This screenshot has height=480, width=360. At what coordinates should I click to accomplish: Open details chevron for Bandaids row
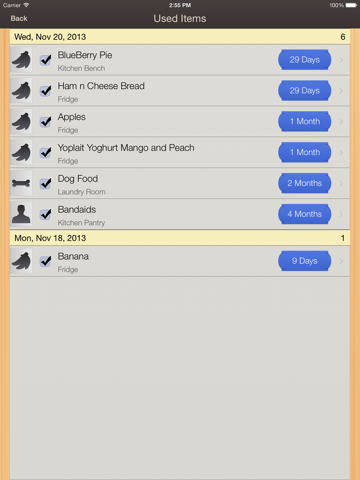(341, 214)
